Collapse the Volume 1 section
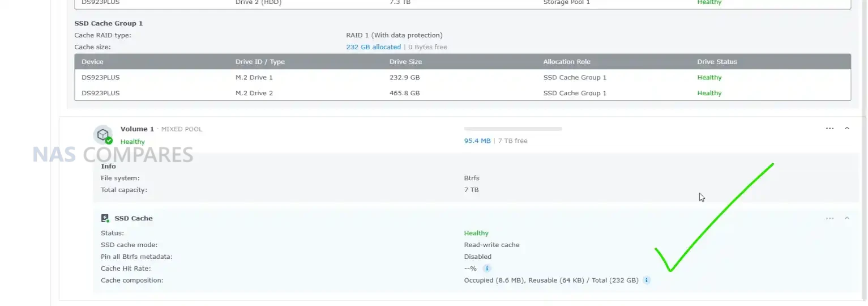The width and height of the screenshot is (868, 306). [x=847, y=129]
